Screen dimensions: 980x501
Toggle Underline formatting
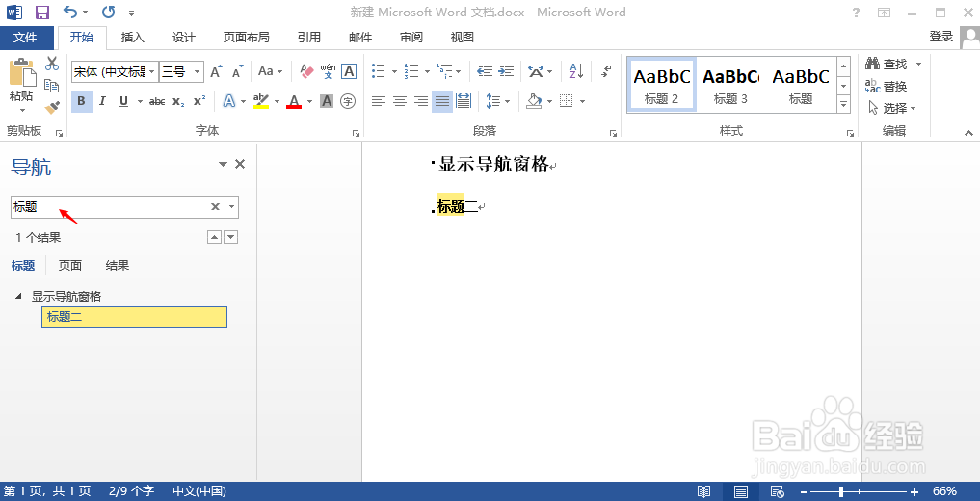tap(123, 101)
